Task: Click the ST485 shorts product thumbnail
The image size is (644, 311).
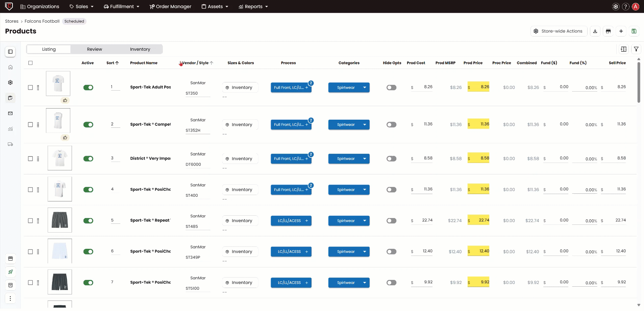Action: [x=60, y=220]
